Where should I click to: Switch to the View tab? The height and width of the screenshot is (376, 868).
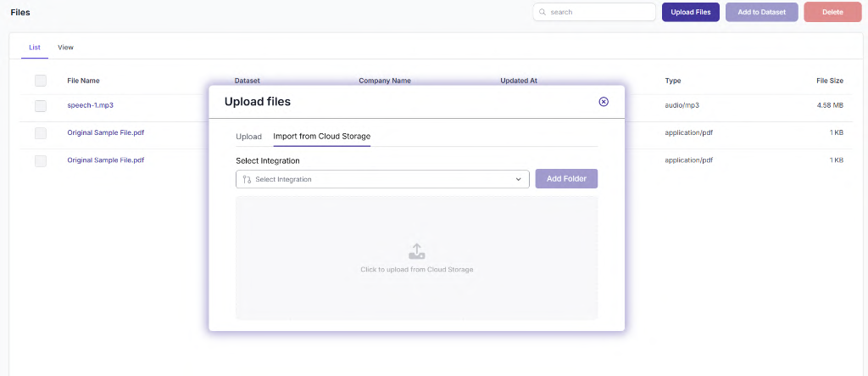pyautogui.click(x=66, y=48)
